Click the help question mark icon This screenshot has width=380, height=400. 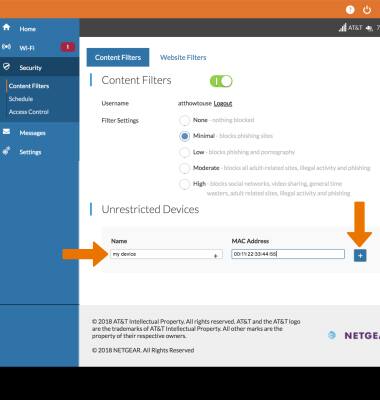point(350,10)
